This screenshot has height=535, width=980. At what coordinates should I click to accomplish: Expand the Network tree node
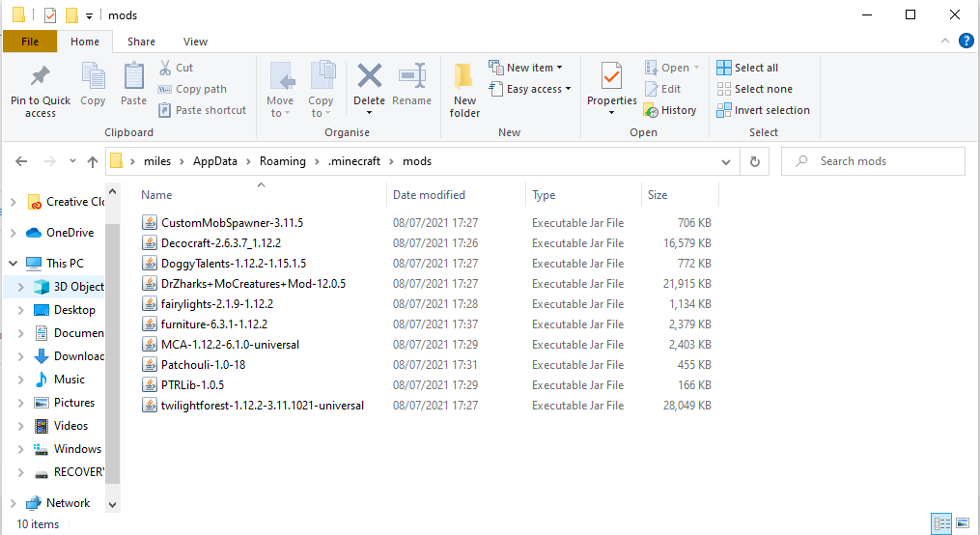(x=14, y=503)
